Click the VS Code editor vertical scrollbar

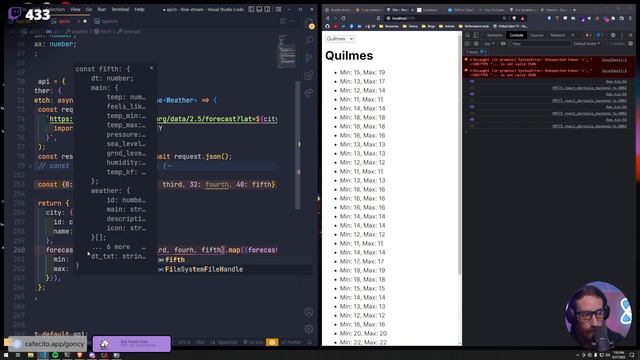pos(298,145)
